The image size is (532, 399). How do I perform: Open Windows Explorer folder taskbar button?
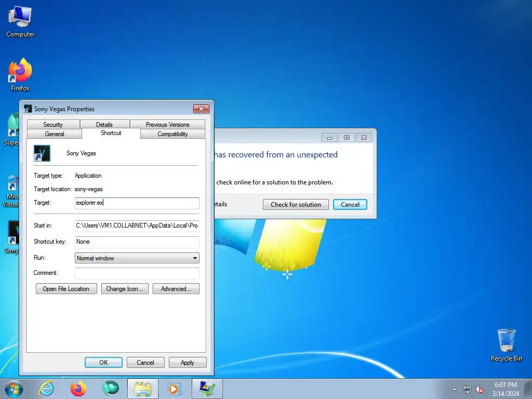(x=143, y=389)
